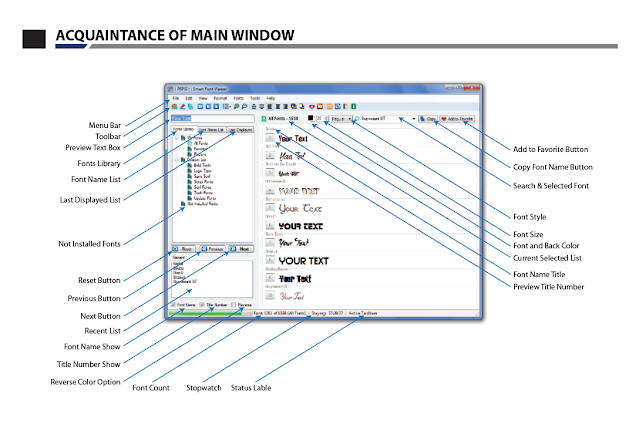Click the green progress bar in status bar

click(x=210, y=313)
